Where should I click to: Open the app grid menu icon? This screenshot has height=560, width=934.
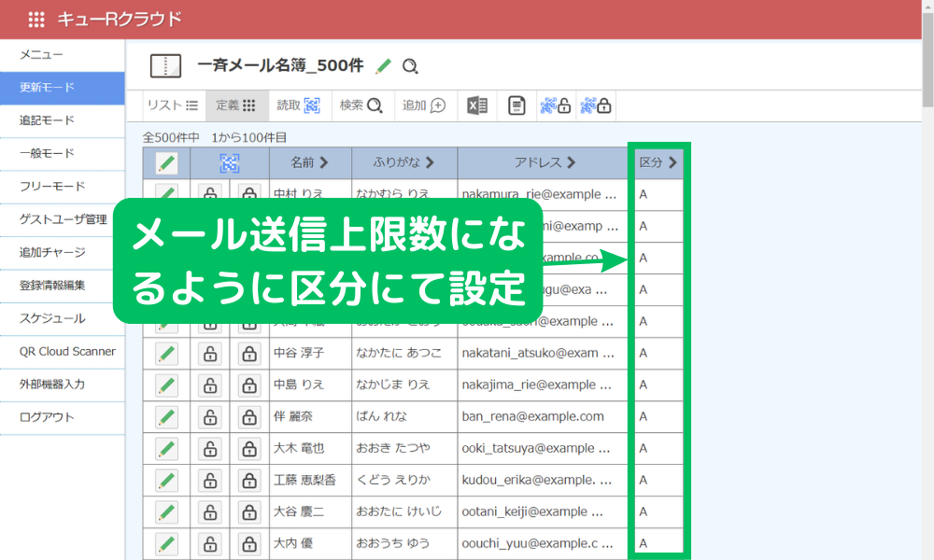[x=36, y=20]
